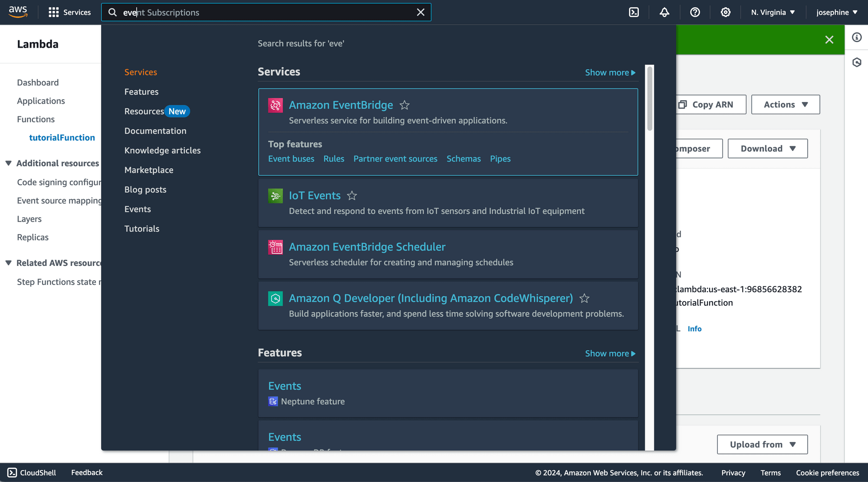Favorite IoT Events with the star
Screen dimensions: 868x482
352,196
